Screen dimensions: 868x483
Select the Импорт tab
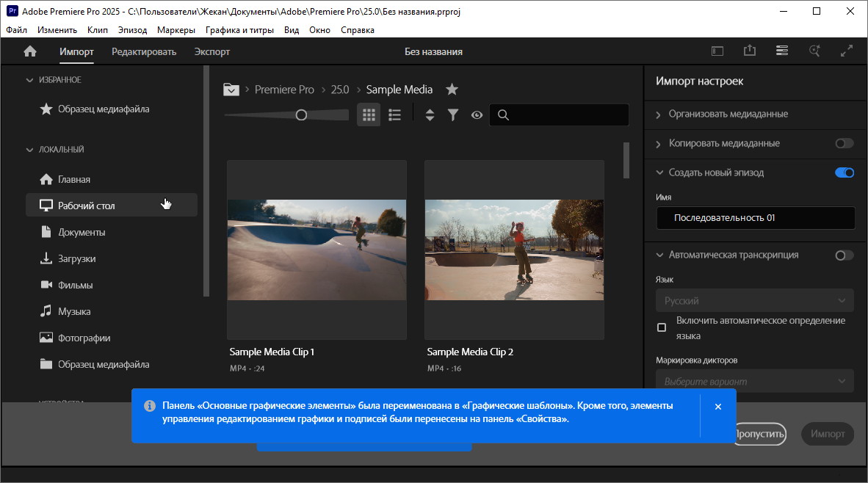pyautogui.click(x=76, y=52)
